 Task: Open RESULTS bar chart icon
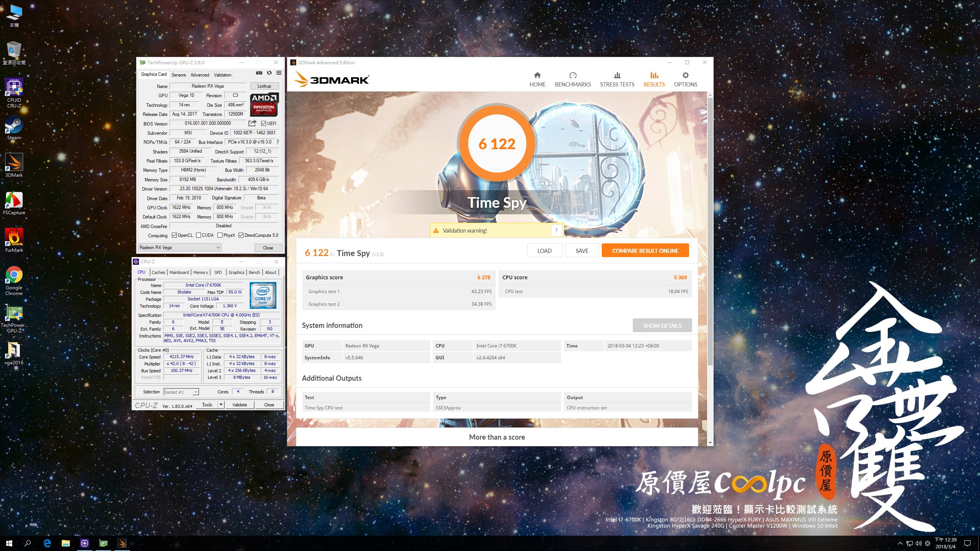654,75
